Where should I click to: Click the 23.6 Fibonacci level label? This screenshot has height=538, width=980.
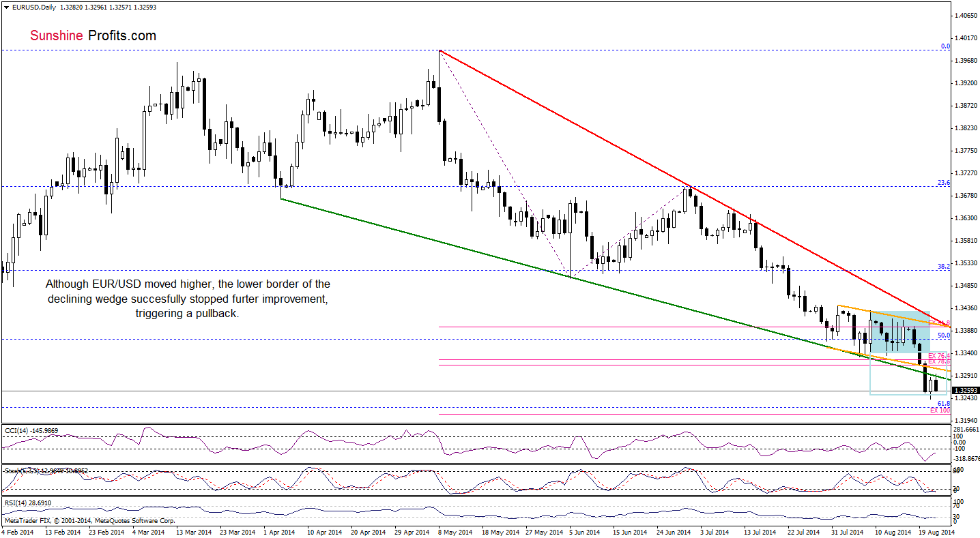tap(944, 182)
